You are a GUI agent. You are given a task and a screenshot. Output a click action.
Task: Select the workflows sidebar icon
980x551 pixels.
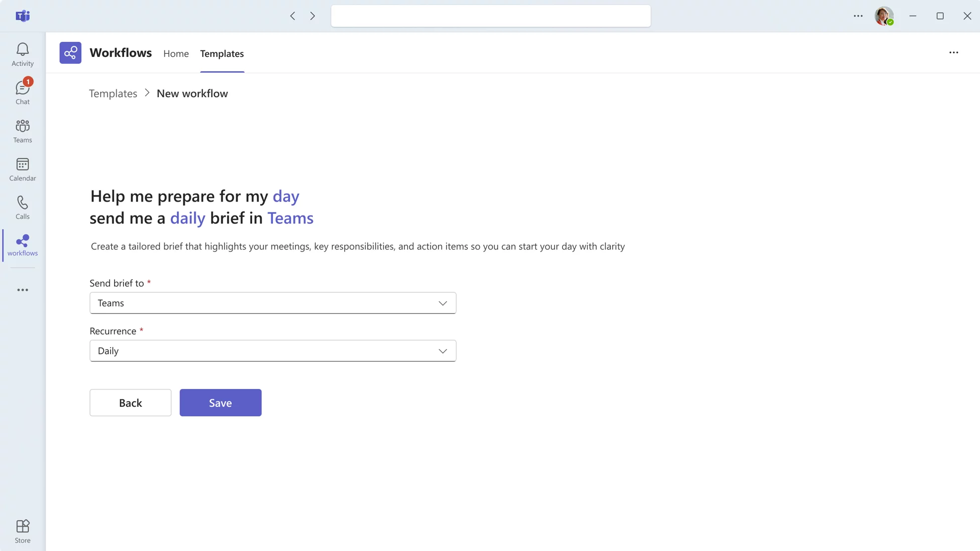pyautogui.click(x=22, y=245)
